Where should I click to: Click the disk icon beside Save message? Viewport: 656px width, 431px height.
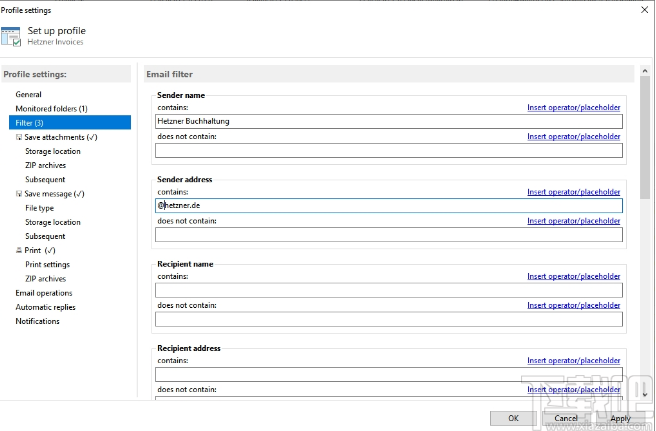tap(19, 194)
